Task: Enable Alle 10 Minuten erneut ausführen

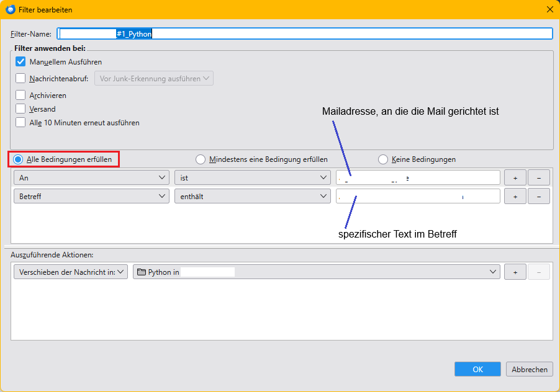Action: coord(20,122)
